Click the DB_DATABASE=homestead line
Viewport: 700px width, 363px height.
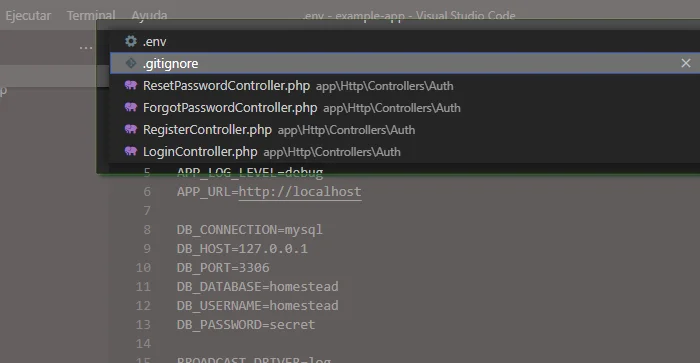(258, 287)
